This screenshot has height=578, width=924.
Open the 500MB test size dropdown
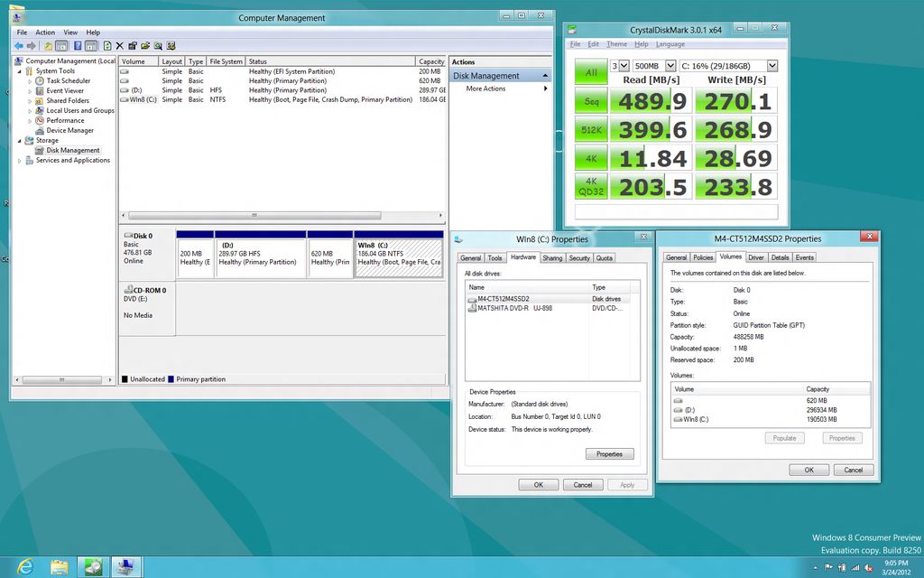tap(670, 66)
